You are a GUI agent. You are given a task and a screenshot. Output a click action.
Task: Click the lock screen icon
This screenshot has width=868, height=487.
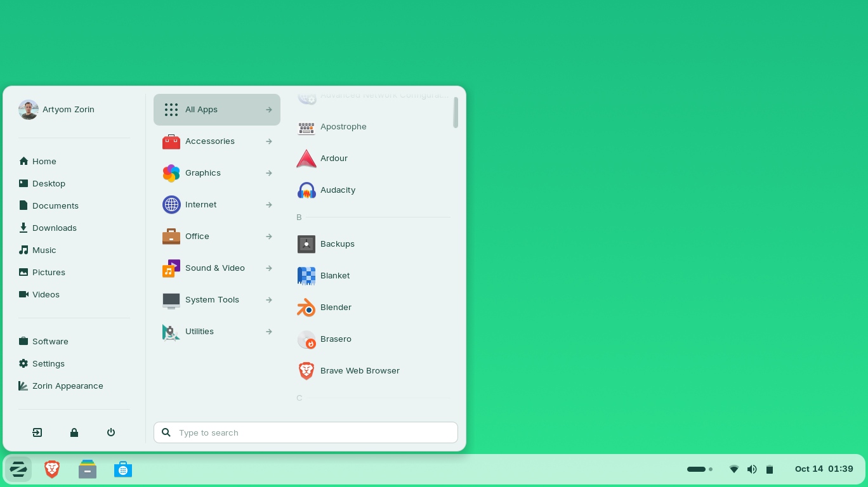(x=74, y=432)
